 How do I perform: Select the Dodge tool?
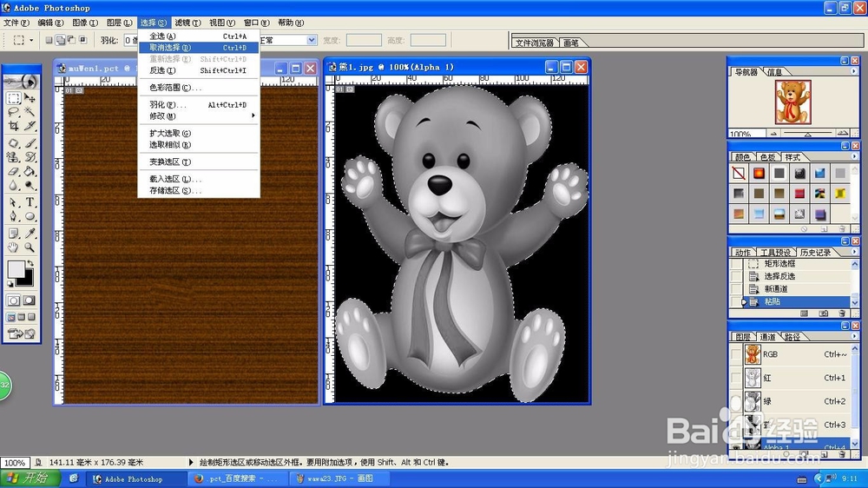[x=30, y=185]
